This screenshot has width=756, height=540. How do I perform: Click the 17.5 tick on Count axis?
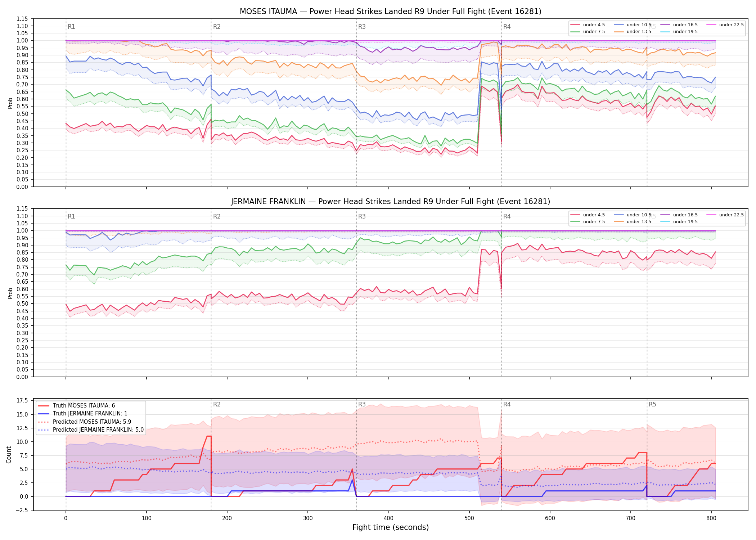pyautogui.click(x=22, y=401)
